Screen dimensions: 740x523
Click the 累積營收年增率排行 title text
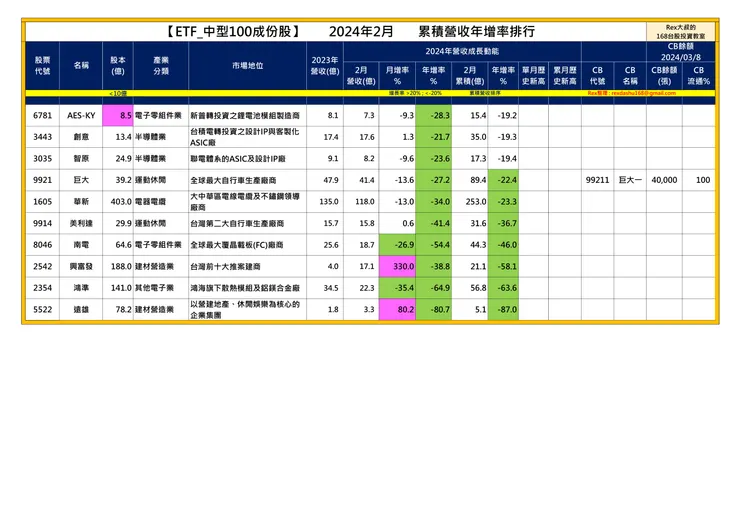pos(477,32)
